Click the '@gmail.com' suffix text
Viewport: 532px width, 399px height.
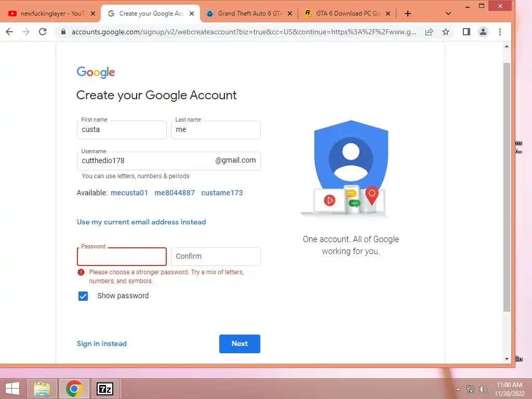click(235, 160)
